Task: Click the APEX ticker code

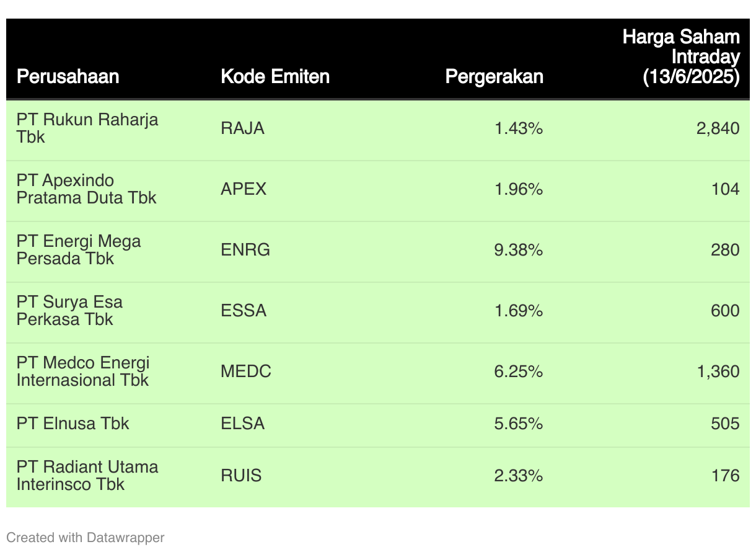Action: point(244,189)
